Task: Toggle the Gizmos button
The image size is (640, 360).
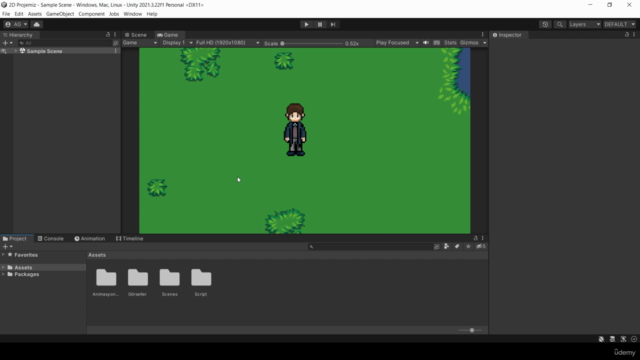Action: (469, 43)
